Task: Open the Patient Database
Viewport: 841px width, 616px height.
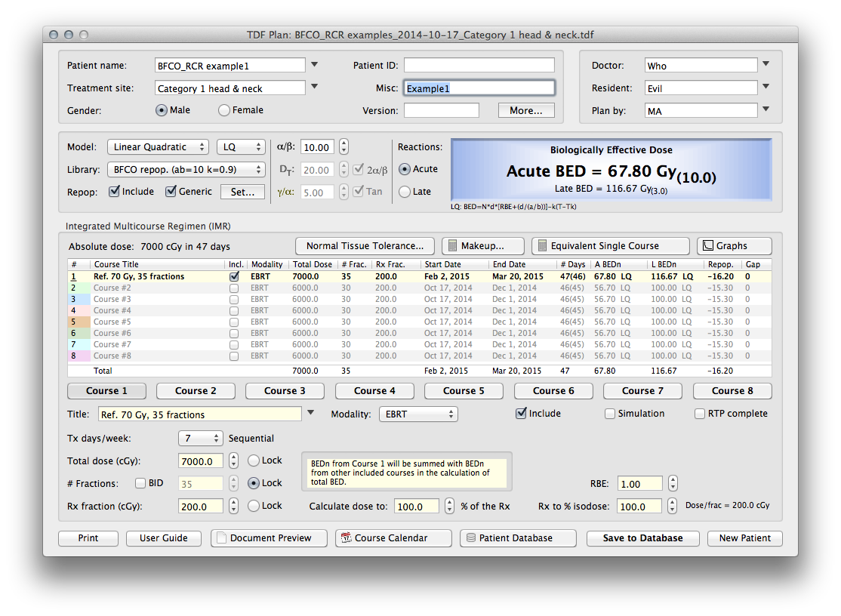Action: pyautogui.click(x=518, y=538)
